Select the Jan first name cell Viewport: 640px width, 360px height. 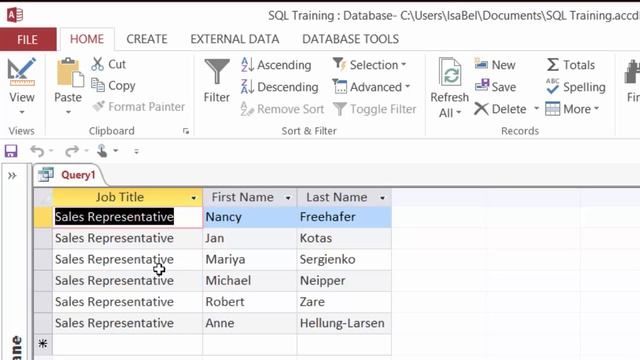pyautogui.click(x=250, y=238)
